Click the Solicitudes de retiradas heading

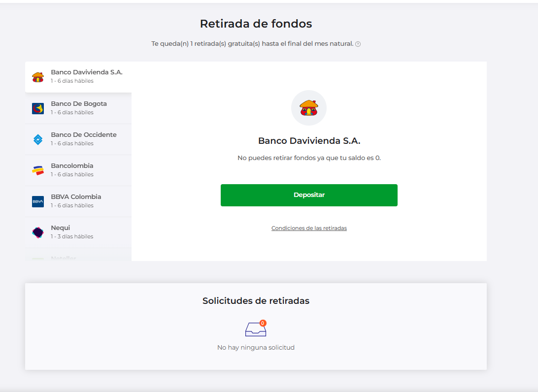(x=256, y=301)
